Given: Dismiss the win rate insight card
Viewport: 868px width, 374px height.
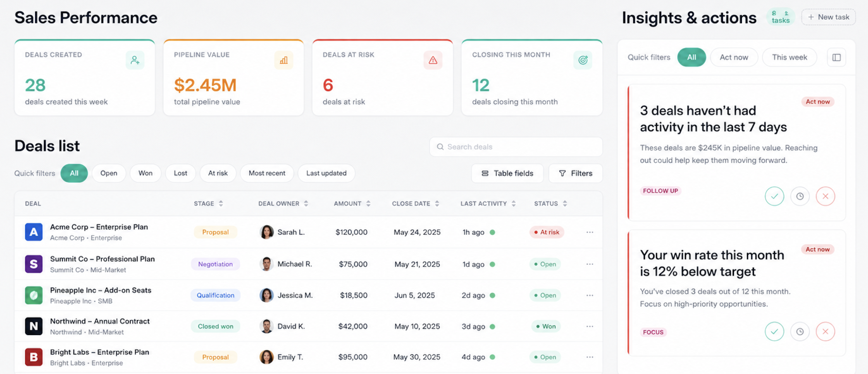Looking at the screenshot, I should point(825,331).
